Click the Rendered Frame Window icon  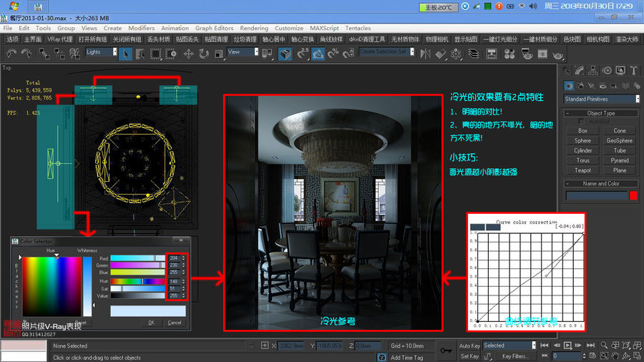click(542, 54)
